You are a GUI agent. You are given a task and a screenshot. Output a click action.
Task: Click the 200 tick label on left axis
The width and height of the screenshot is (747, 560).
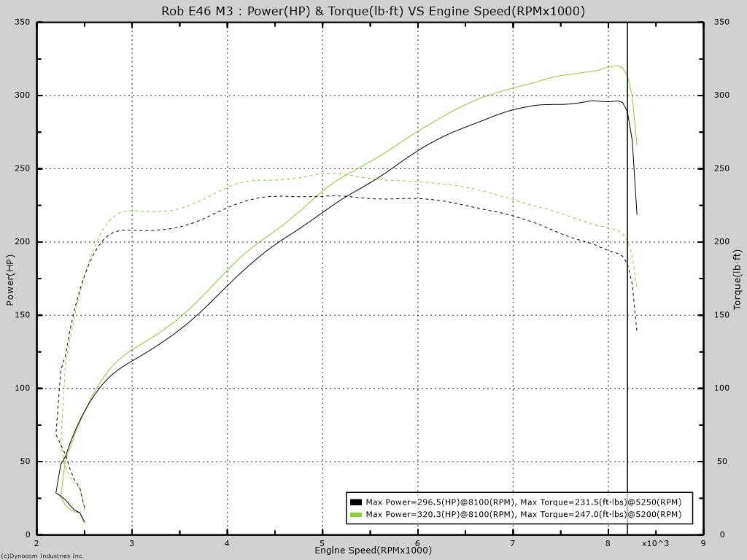tap(23, 242)
